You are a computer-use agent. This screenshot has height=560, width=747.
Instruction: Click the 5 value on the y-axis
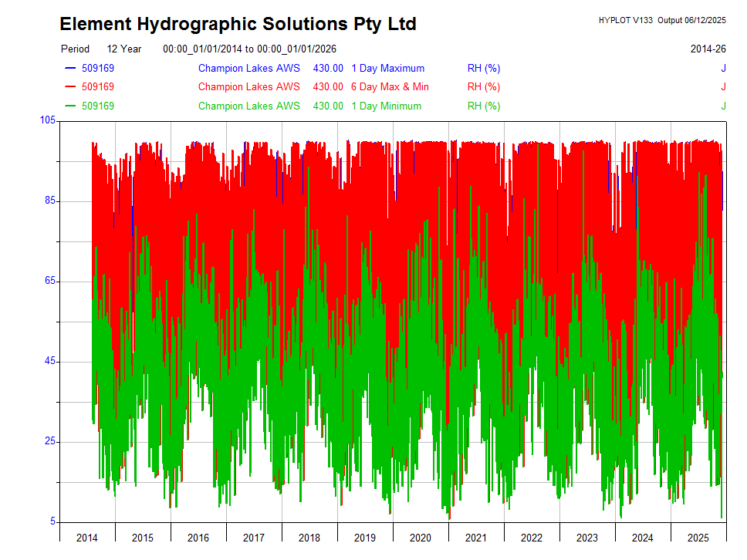(x=53, y=522)
